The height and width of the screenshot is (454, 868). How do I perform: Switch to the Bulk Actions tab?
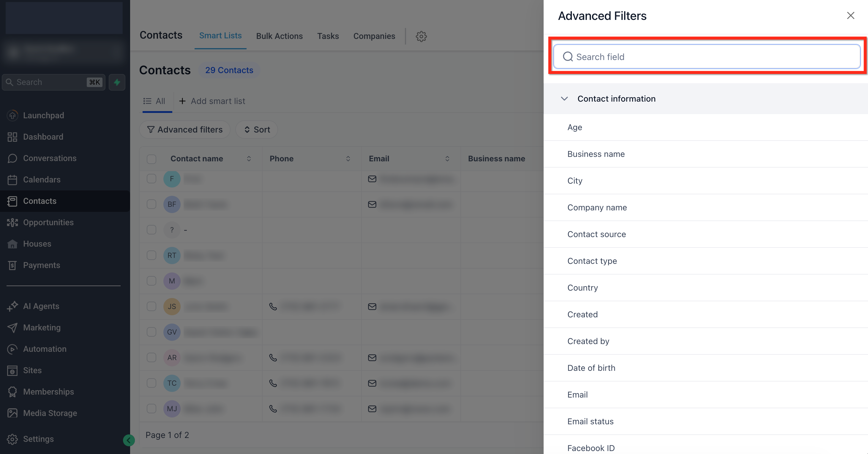(279, 36)
